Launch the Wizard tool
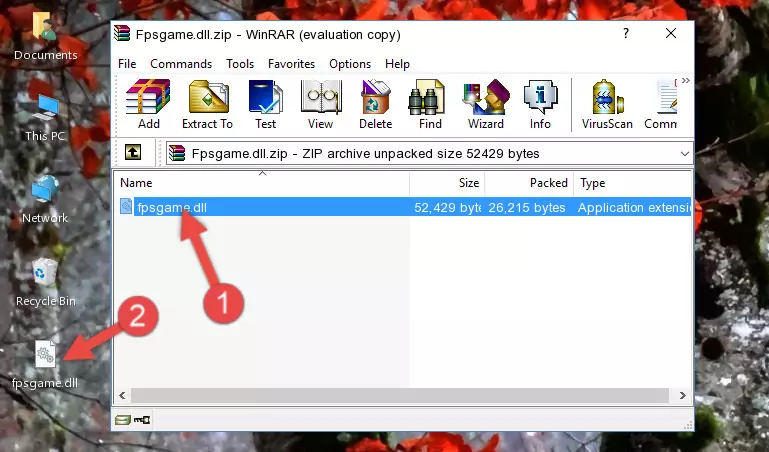The image size is (769, 452). tap(486, 104)
